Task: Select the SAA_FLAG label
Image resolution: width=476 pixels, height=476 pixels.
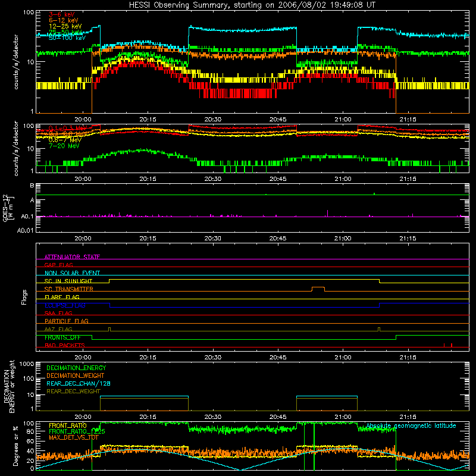Action: [x=58, y=313]
